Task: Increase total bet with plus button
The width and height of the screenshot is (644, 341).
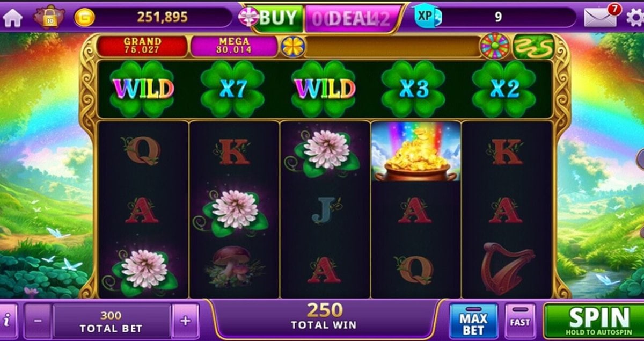Action: coord(185,321)
